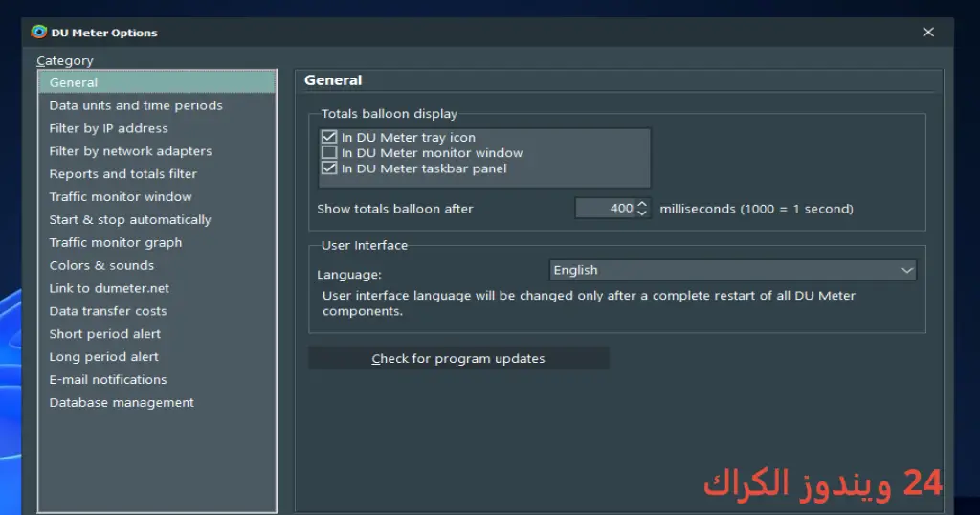
Task: Click the language restart notice text
Action: pos(589,303)
